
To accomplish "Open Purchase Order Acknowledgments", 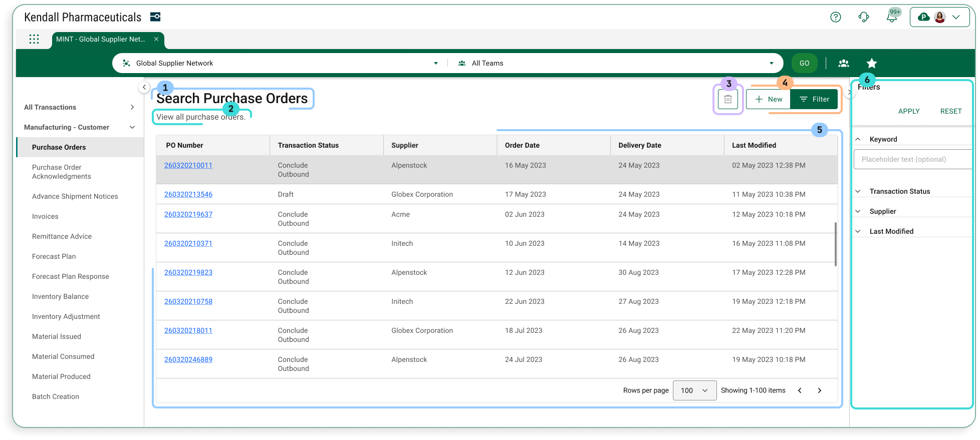I will pyautogui.click(x=80, y=172).
